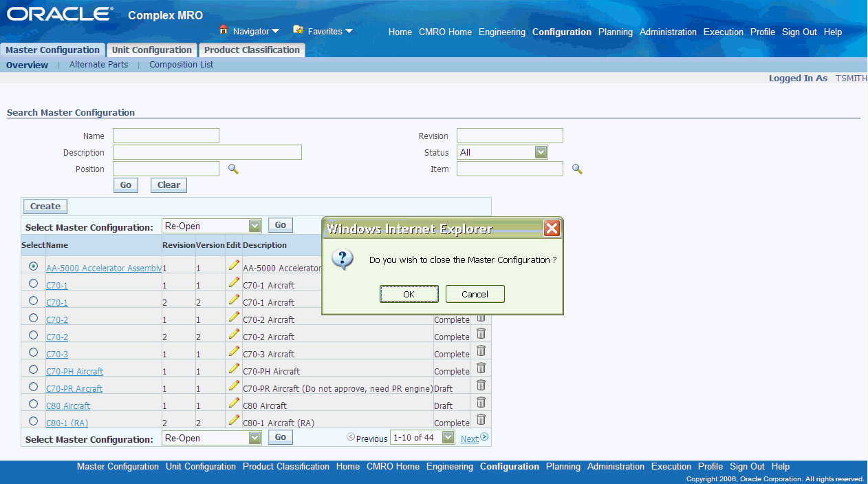The image size is (868, 484).
Task: Click the Next page arrow icon
Action: [x=484, y=436]
